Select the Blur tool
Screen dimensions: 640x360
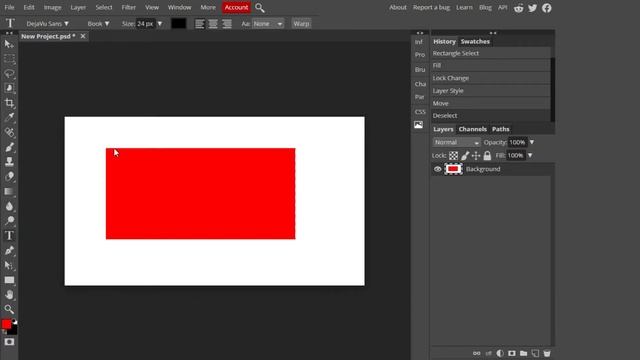click(x=9, y=206)
